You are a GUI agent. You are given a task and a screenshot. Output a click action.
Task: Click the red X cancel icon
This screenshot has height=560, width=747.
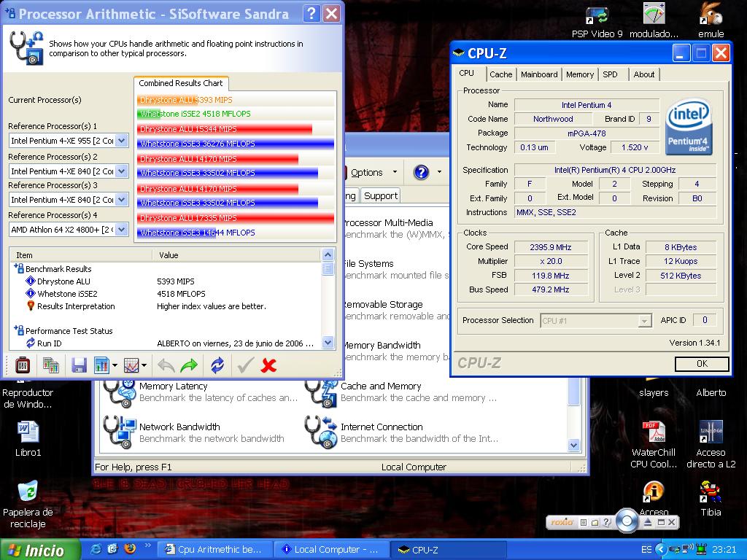click(x=268, y=365)
